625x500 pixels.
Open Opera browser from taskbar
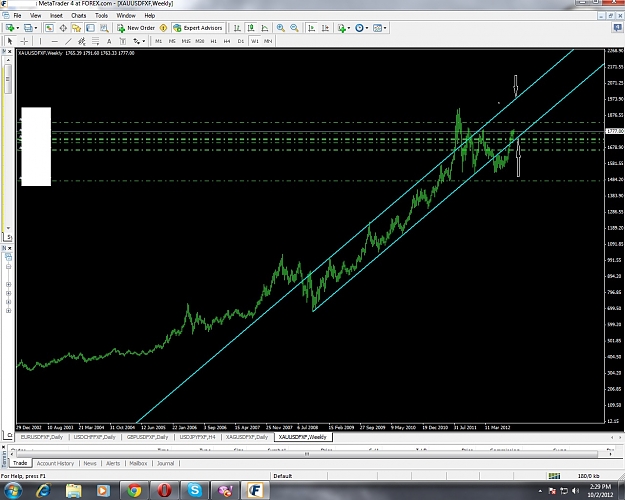point(164,490)
